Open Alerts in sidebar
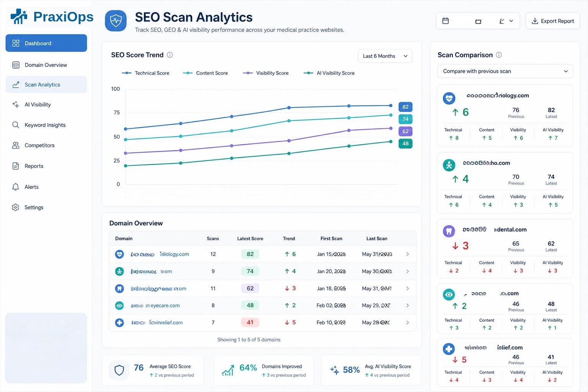 click(46, 187)
